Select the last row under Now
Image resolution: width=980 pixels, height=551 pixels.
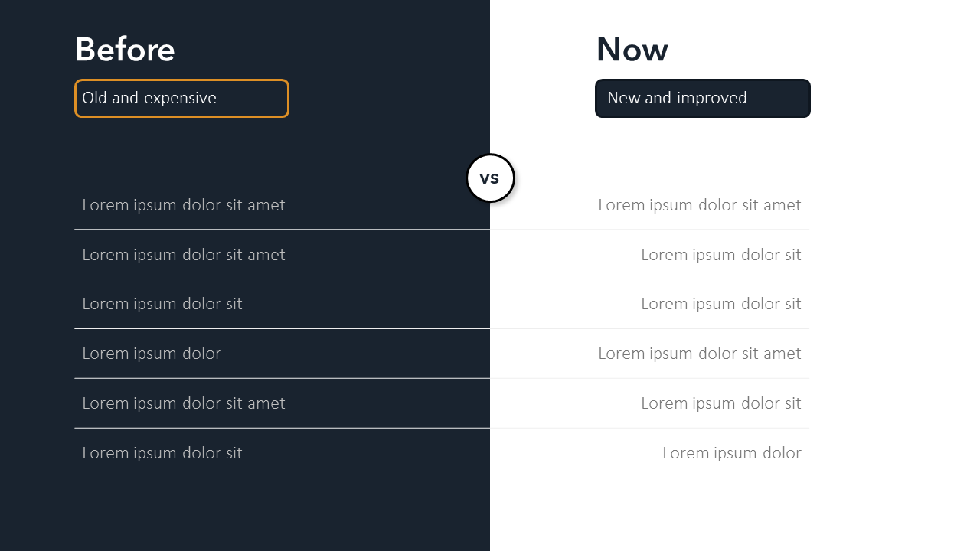coord(731,453)
